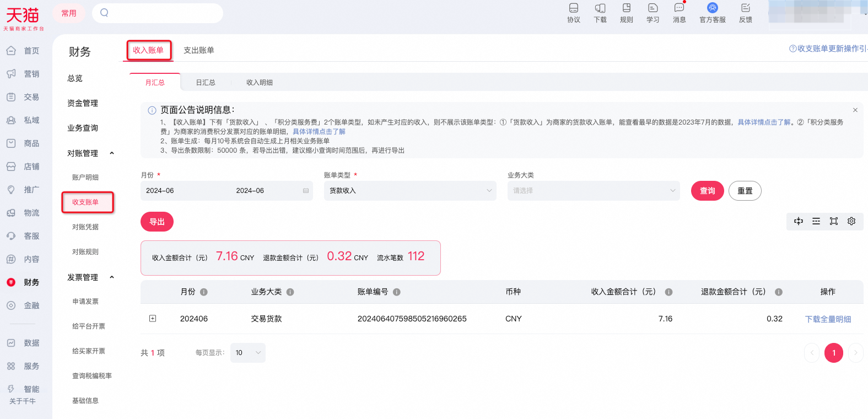This screenshot has width=868, height=419.
Task: Click the red 查询 button
Action: pyautogui.click(x=708, y=191)
